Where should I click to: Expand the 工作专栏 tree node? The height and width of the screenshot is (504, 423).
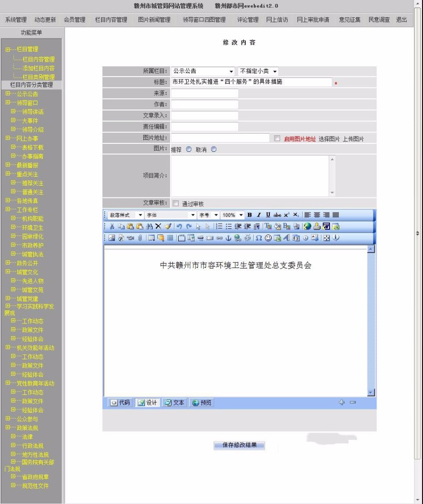click(x=8, y=209)
